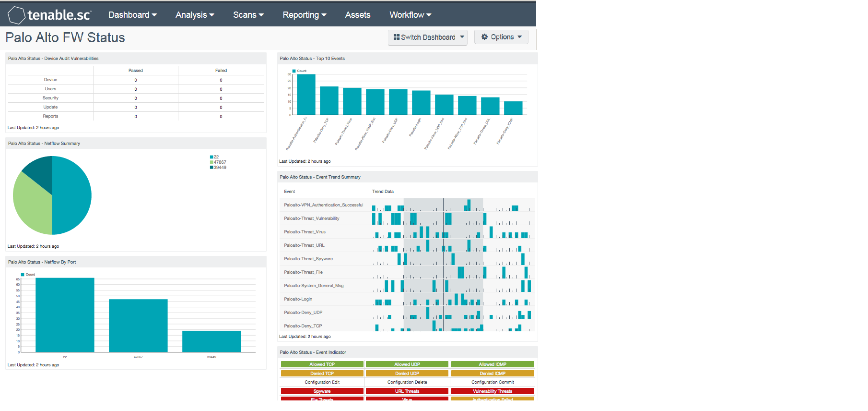The width and height of the screenshot is (868, 411).
Task: Click the Paloalto-Threat_Virus event name
Action: 305,232
